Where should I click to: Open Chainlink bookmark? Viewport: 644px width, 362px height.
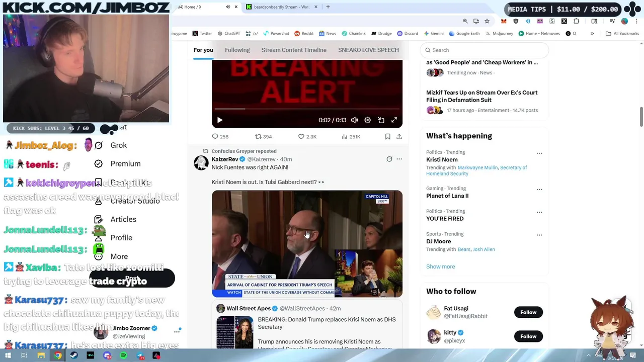354,34
